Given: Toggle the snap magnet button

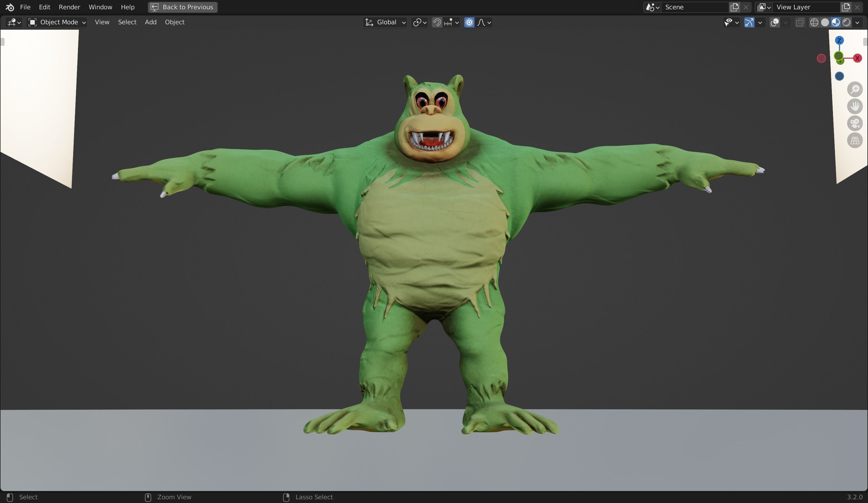Looking at the screenshot, I should (437, 22).
